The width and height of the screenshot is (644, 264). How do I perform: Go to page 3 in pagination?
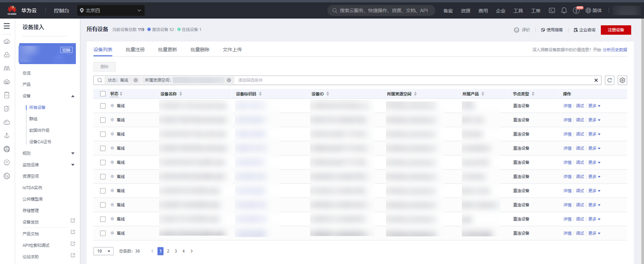[x=176, y=251]
